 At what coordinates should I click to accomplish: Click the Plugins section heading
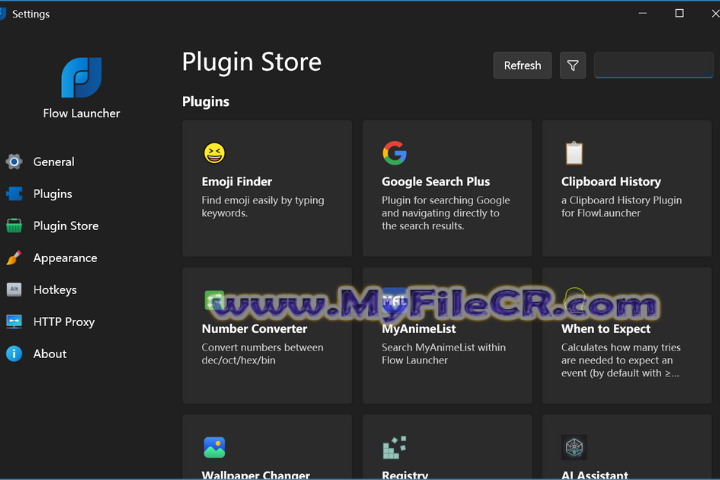point(206,102)
